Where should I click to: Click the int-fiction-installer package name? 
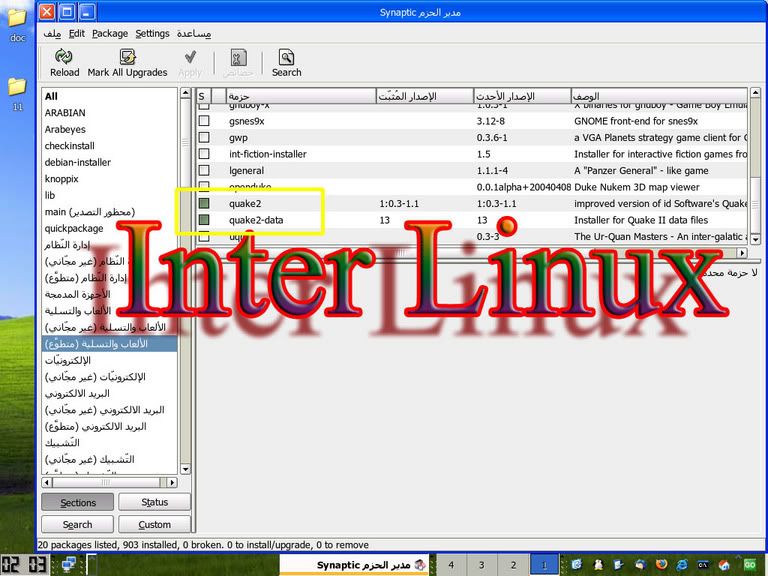(267, 154)
